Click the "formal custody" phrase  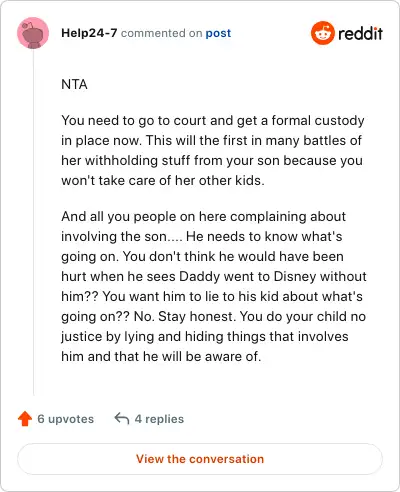point(318,121)
